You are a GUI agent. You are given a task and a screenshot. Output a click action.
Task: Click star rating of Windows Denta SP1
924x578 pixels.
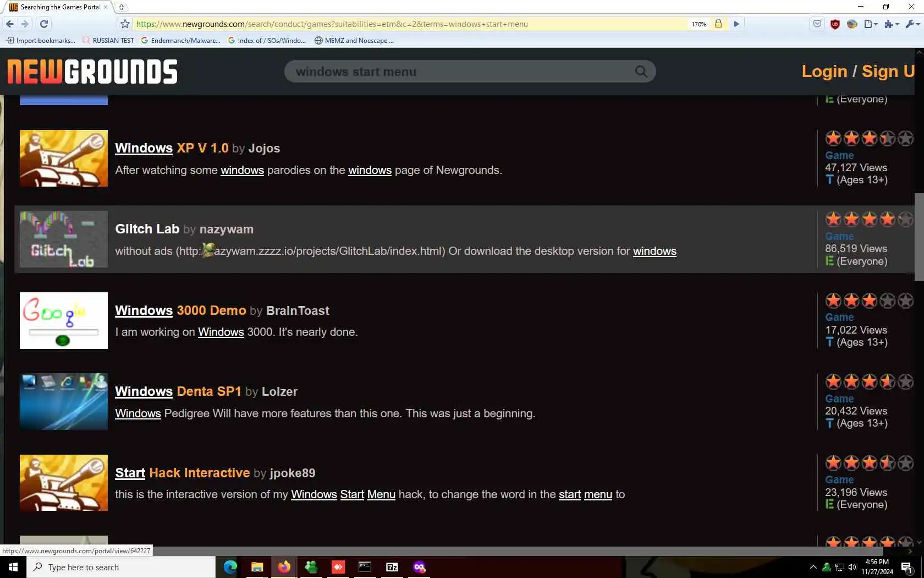tap(869, 381)
